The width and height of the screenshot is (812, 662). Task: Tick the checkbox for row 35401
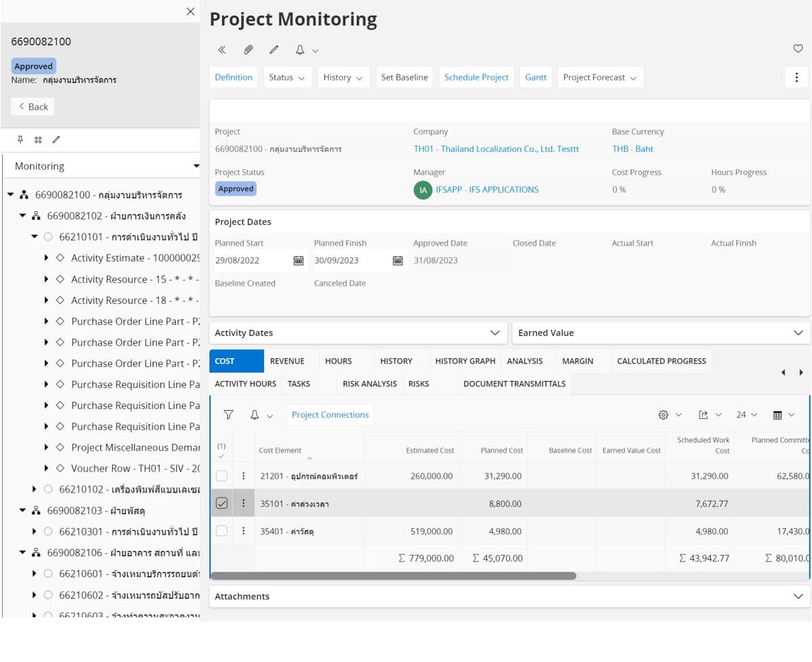tap(221, 531)
